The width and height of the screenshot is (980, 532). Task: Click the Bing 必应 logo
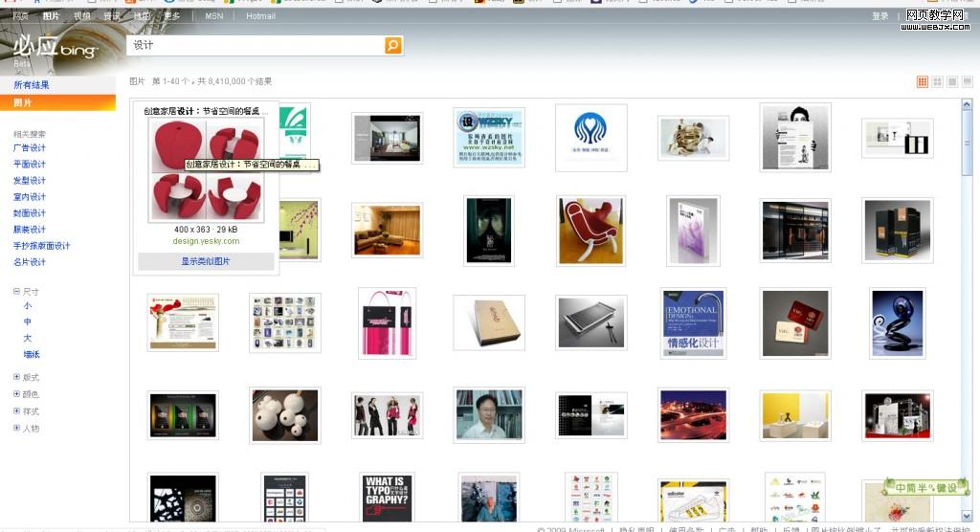tap(56, 47)
